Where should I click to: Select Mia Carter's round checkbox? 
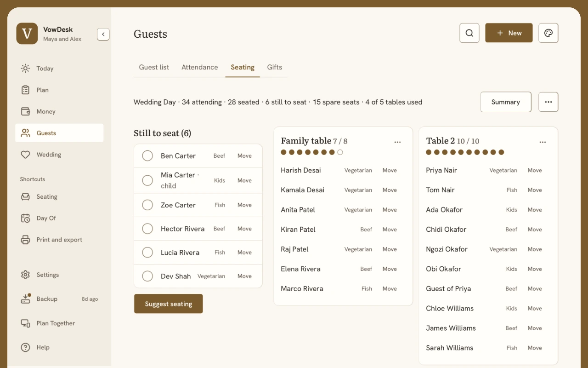pos(147,180)
